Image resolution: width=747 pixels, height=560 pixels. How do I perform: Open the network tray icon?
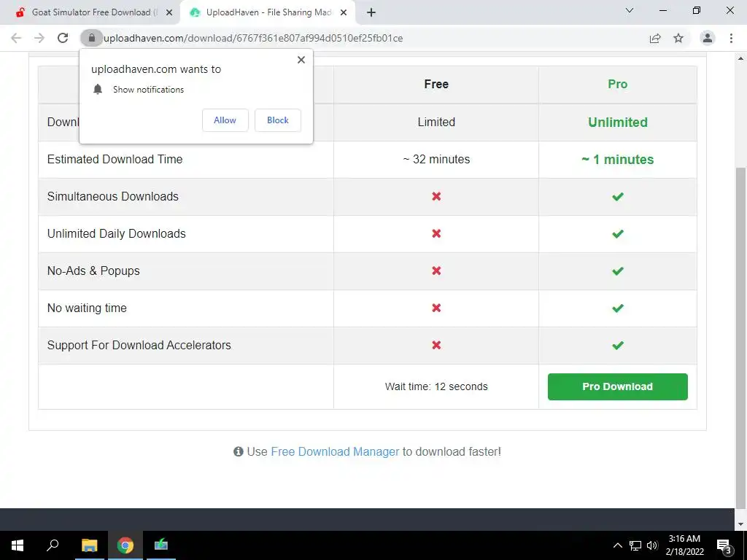[635, 545]
